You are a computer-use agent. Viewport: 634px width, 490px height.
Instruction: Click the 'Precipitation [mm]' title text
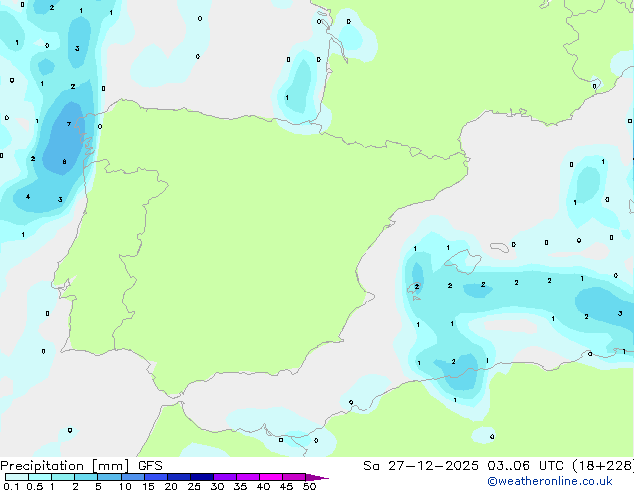[65, 466]
